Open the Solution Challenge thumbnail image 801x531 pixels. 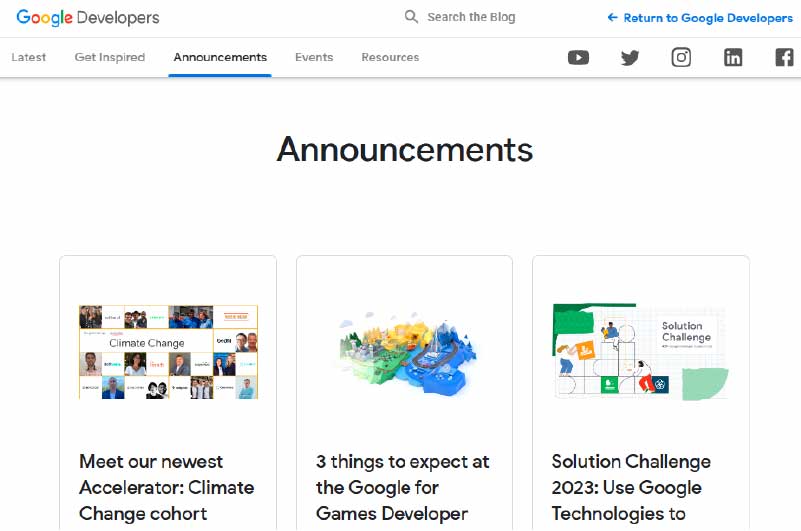(x=641, y=352)
